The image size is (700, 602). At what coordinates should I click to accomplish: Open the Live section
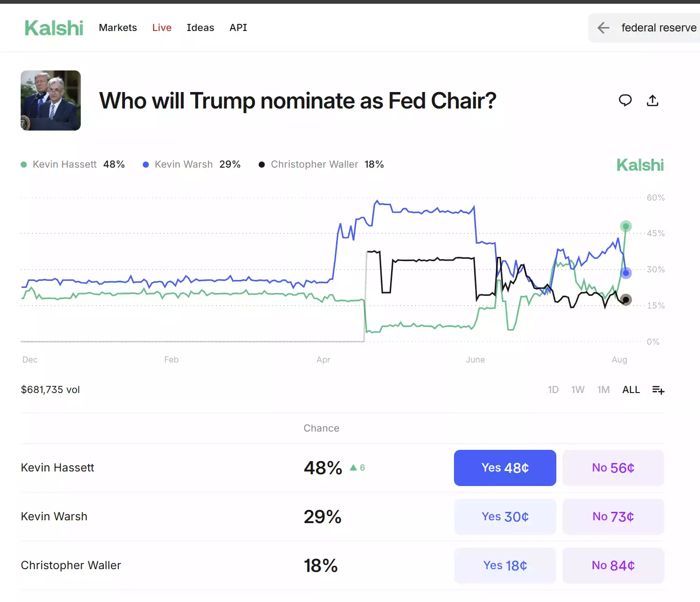click(x=162, y=28)
